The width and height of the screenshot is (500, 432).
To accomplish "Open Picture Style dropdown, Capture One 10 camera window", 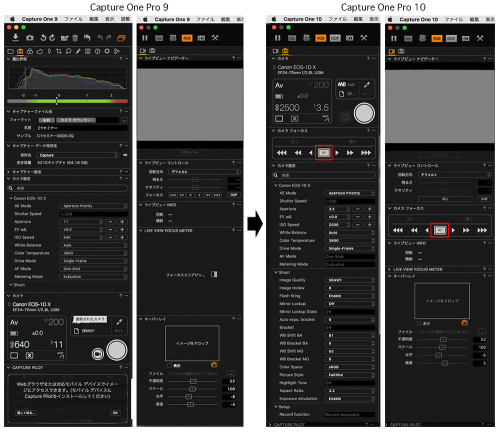I will click(x=350, y=375).
